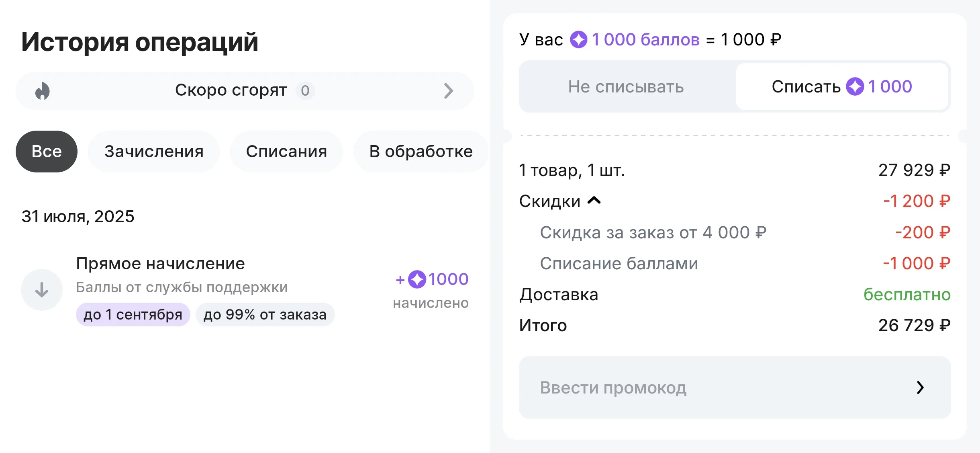Image resolution: width=980 pixels, height=453 pixels.
Task: Click the flame icon next to "Скоро сгорят"
Action: pyautogui.click(x=41, y=90)
